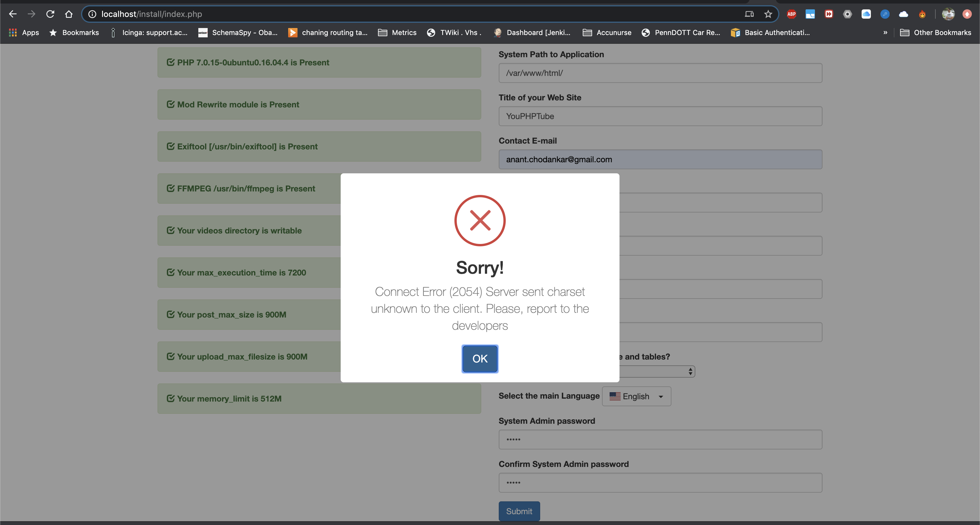
Task: Open the Bookmarks folder in bookmarks bar
Action: pos(74,33)
